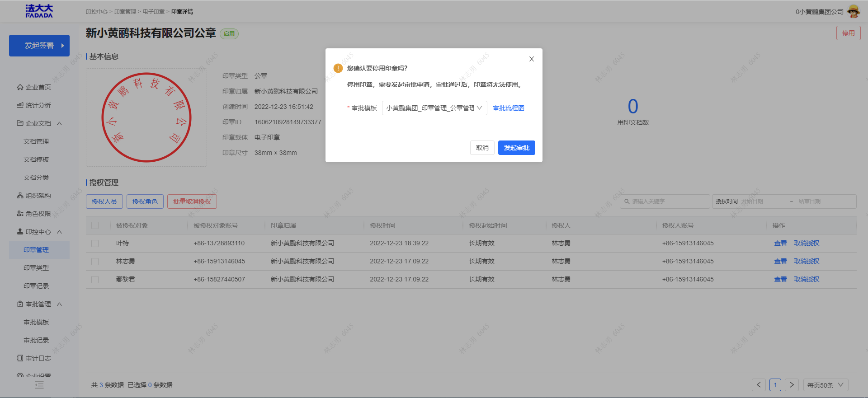Image resolution: width=868 pixels, height=398 pixels.
Task: Click 印章管理 in breadcrumb
Action: pos(125,12)
